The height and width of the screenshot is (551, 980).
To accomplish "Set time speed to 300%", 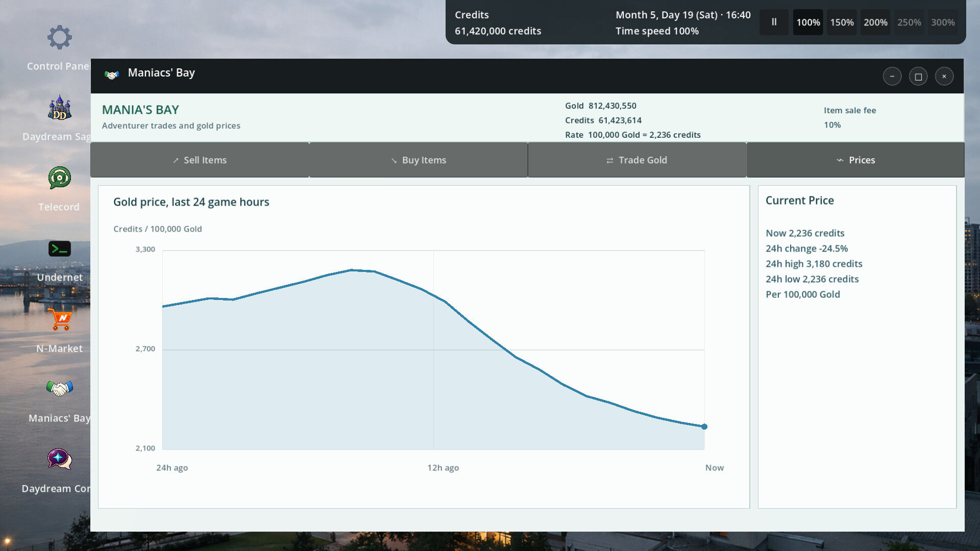I will [943, 22].
